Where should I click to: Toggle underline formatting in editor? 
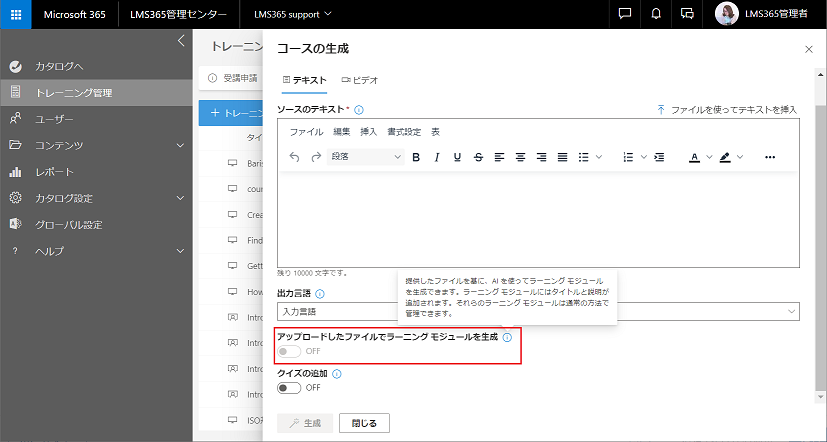pyautogui.click(x=457, y=157)
